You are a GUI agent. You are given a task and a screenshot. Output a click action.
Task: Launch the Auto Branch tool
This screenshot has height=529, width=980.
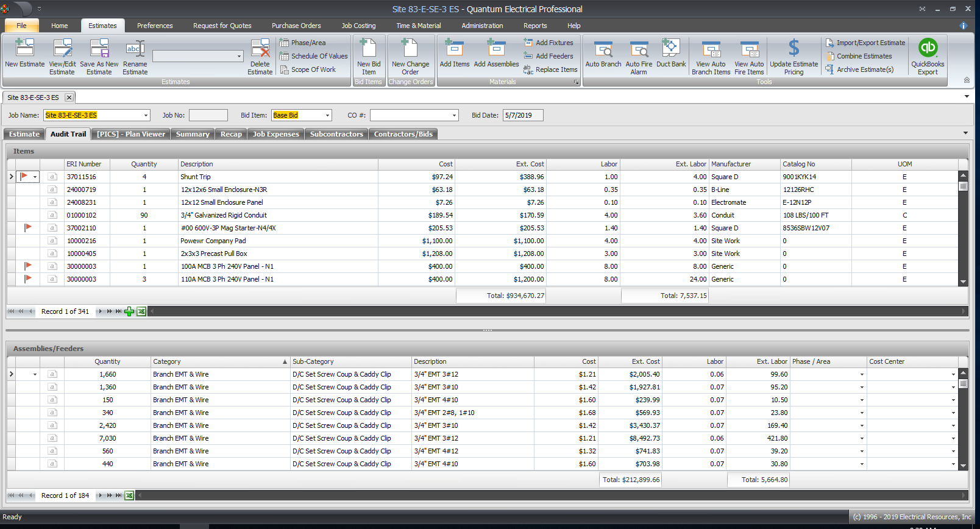603,49
